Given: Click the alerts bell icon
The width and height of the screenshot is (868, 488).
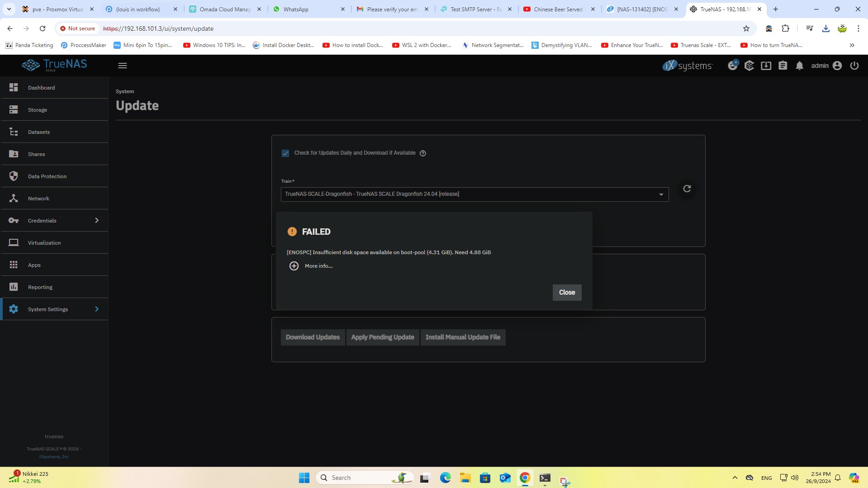Looking at the screenshot, I should pyautogui.click(x=799, y=66).
